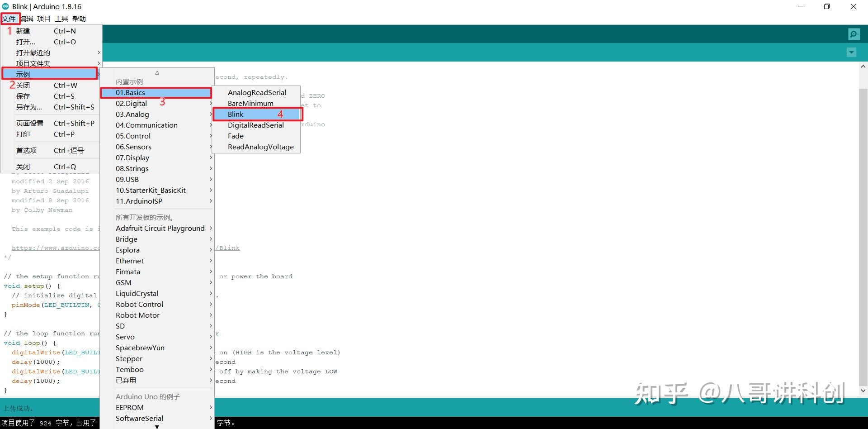
Task: Expand the 打开最近的 recent files submenu
Action: [x=33, y=52]
